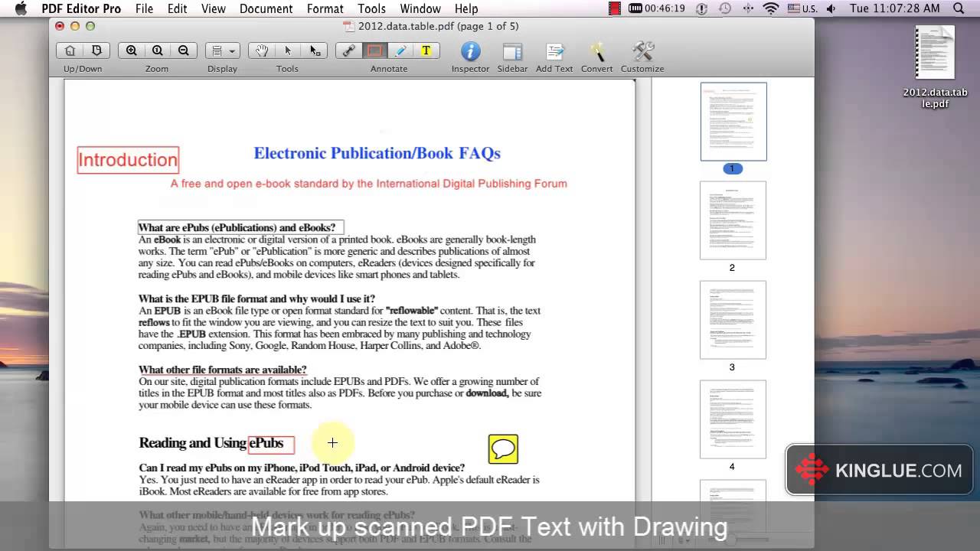Select the pencil drawing annotation tool
980x551 pixels.
coord(400,51)
